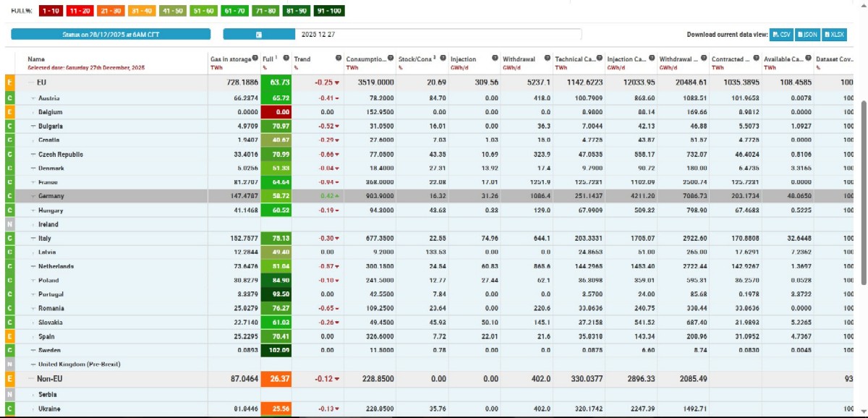Click the E status badge on the Non-EU row
The width and height of the screenshot is (868, 418).
(9, 379)
